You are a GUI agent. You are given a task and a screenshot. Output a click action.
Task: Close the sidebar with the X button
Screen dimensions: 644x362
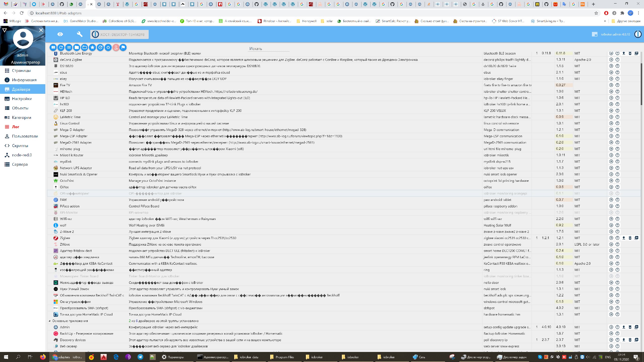[41, 30]
